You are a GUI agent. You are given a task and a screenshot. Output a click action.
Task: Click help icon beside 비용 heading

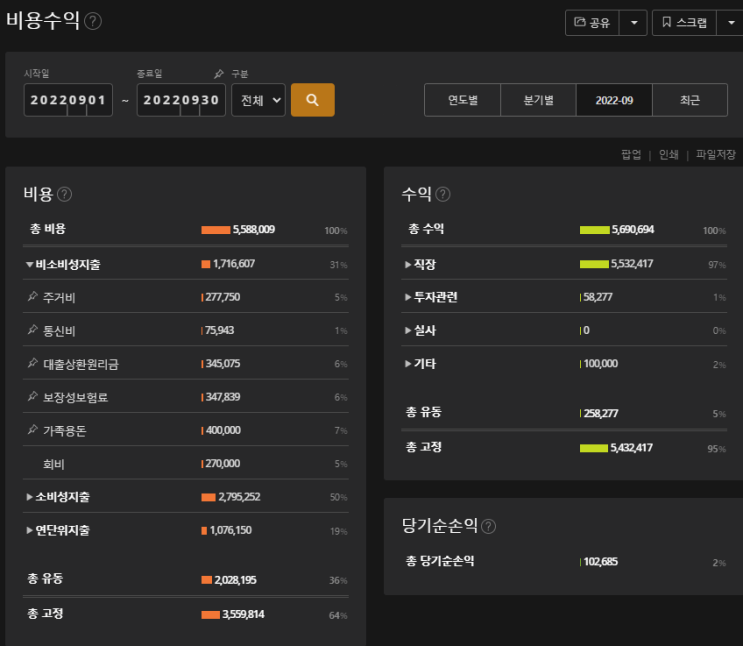point(64,194)
